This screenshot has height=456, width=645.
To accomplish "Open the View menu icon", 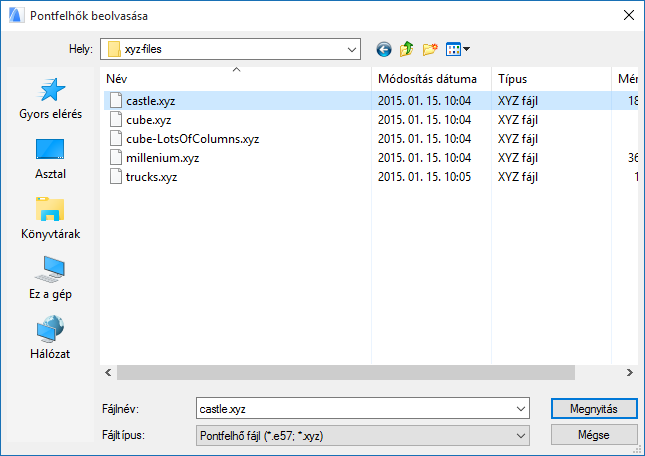I will pos(457,49).
